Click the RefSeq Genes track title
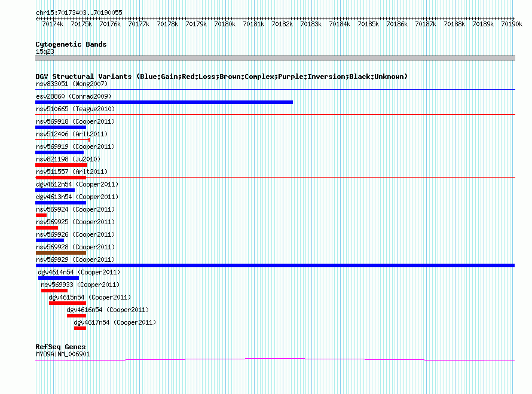This screenshot has height=394, width=532. click(60, 347)
